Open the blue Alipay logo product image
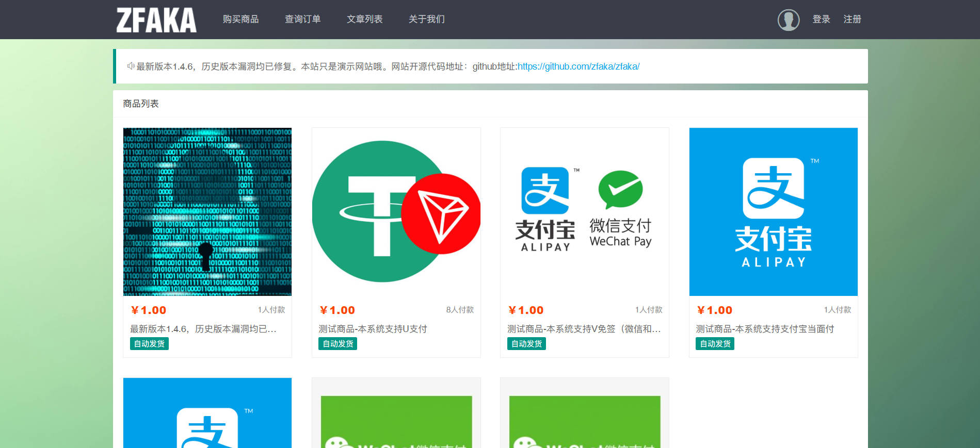 click(x=773, y=212)
